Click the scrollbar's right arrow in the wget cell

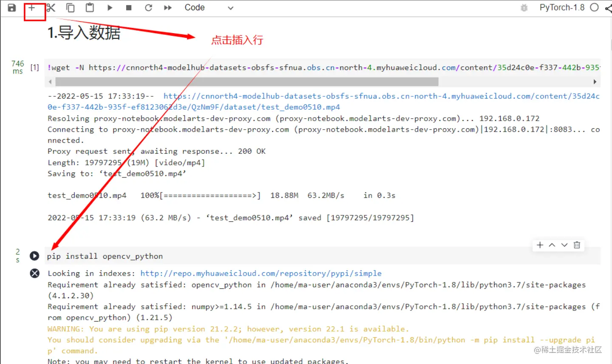595,82
